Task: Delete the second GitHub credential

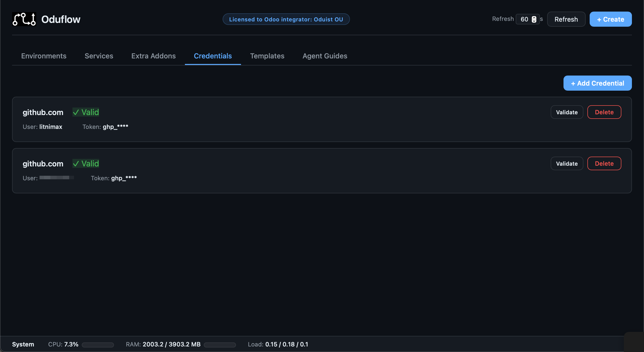Action: coord(604,164)
